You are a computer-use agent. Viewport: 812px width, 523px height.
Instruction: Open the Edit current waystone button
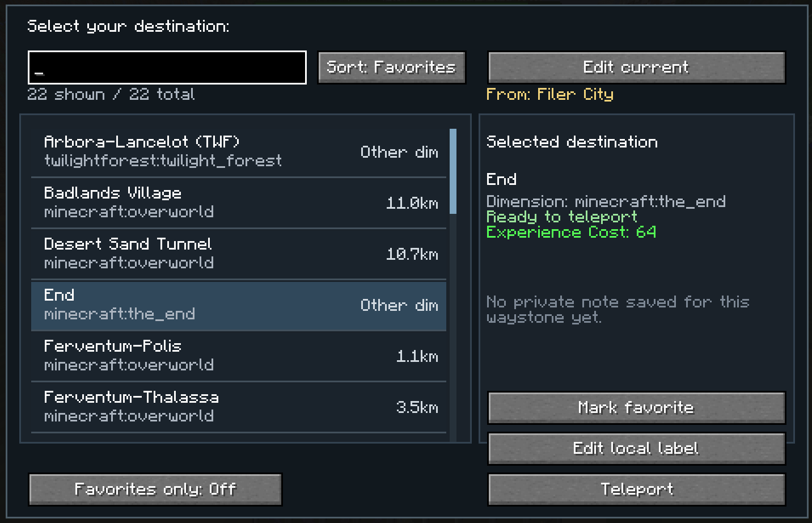[x=636, y=68]
